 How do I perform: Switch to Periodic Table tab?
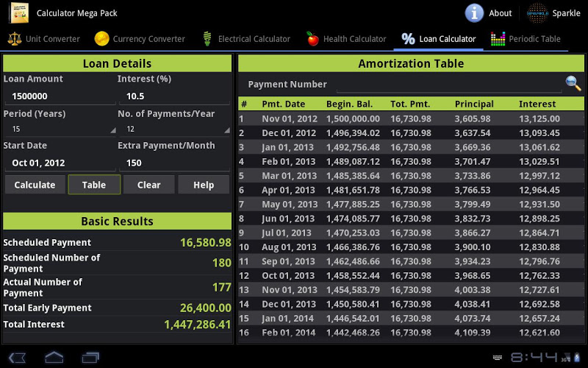pos(526,39)
